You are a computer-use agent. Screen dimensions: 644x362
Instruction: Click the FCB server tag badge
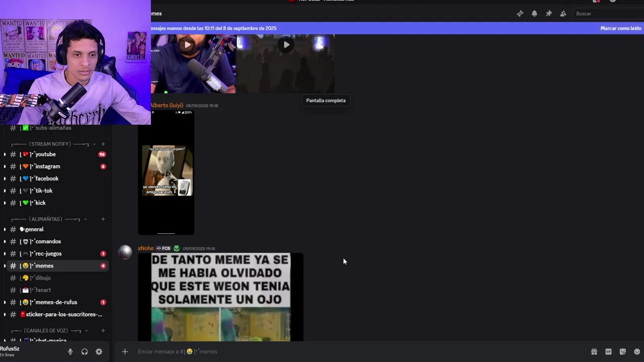tap(163, 248)
